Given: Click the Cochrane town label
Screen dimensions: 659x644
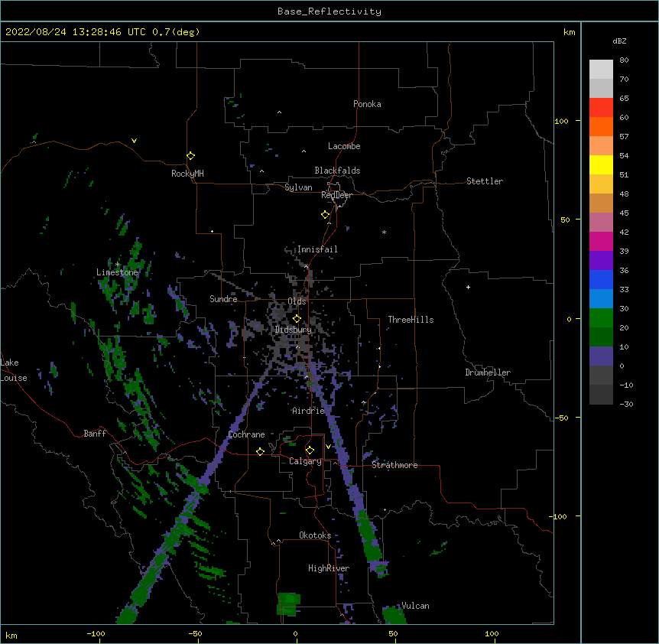Looking at the screenshot, I should pyautogui.click(x=246, y=434).
